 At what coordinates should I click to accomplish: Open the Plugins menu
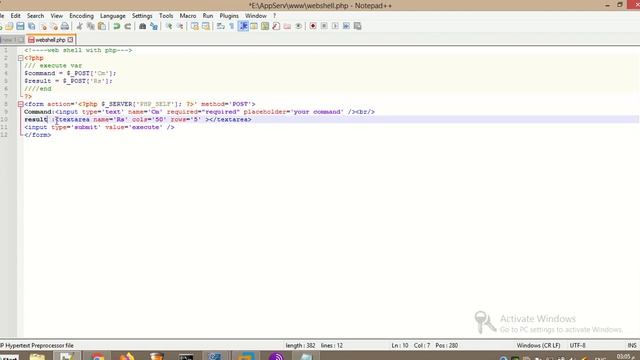(229, 16)
